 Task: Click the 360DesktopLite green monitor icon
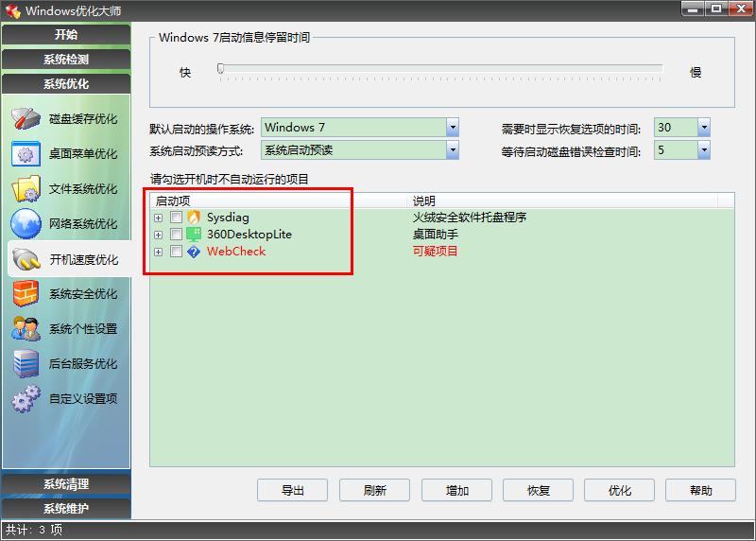[194, 235]
